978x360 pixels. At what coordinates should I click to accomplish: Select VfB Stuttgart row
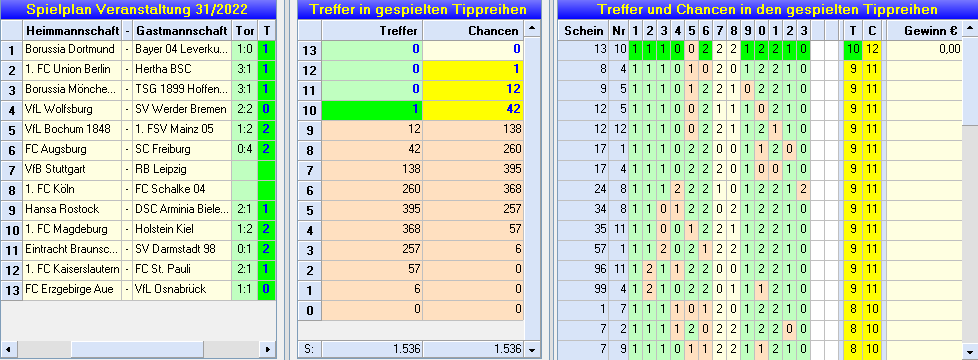138,170
